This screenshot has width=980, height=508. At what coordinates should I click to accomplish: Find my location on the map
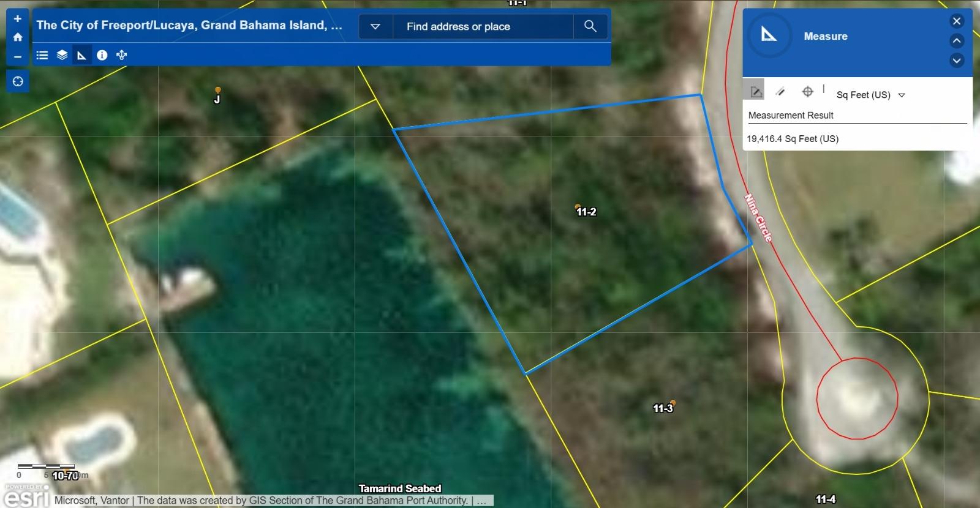click(x=18, y=81)
